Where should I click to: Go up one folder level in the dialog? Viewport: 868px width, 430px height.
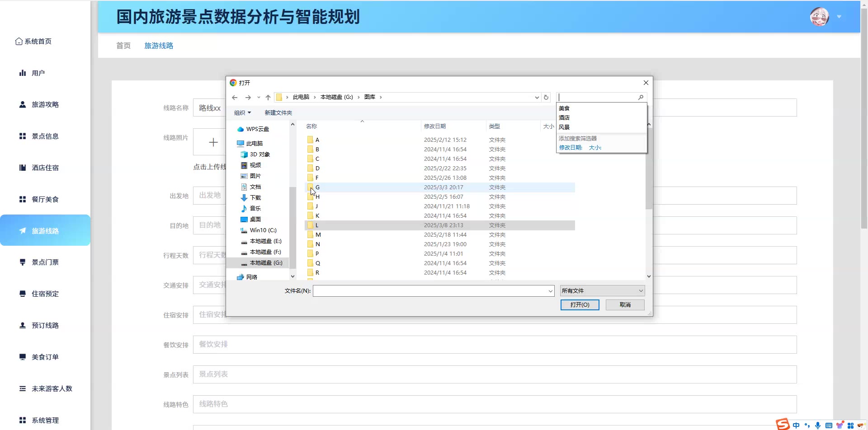pos(268,98)
